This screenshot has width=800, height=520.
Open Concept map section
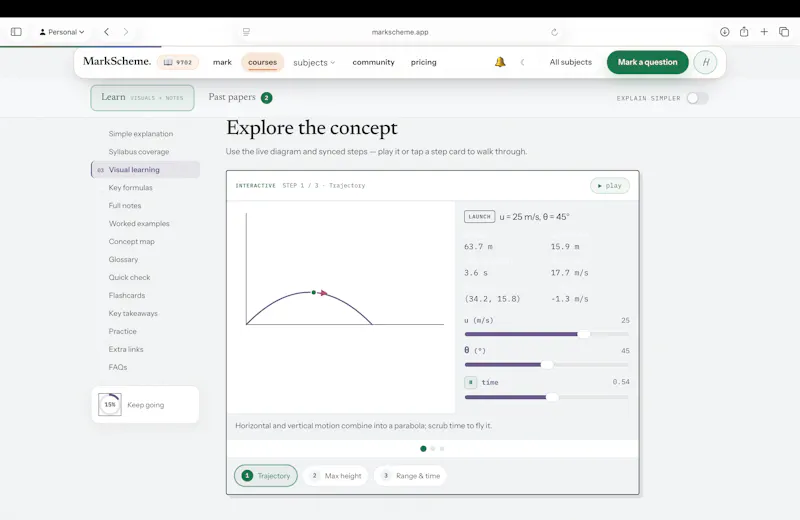(x=132, y=241)
